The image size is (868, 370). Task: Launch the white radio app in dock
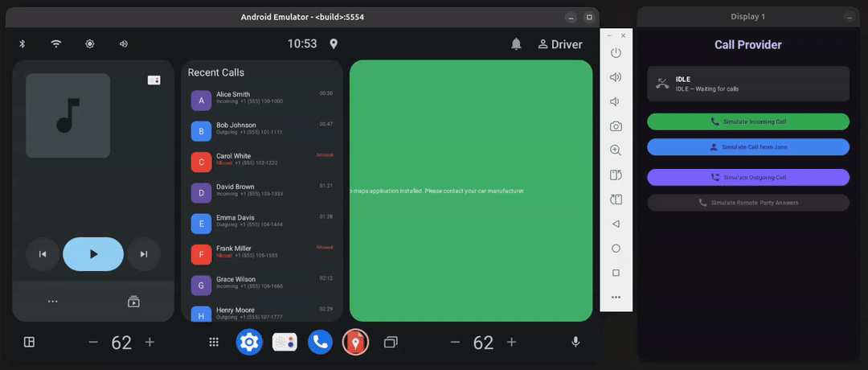click(x=285, y=343)
